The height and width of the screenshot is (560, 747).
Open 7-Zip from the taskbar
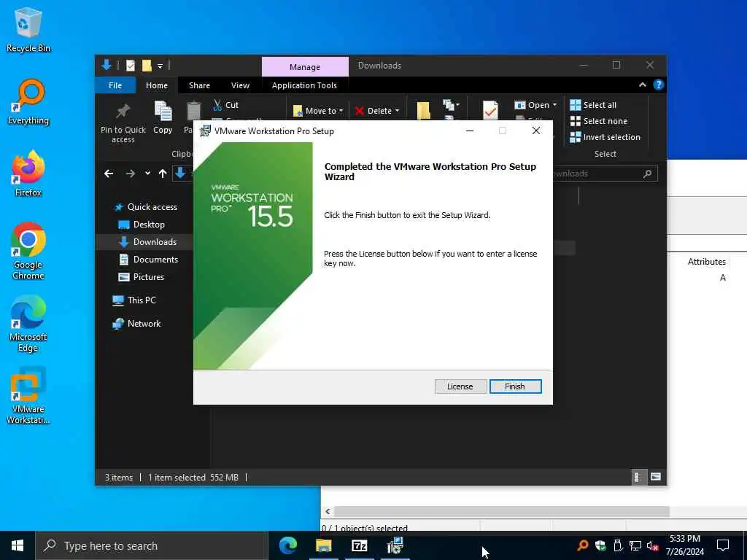(x=359, y=545)
